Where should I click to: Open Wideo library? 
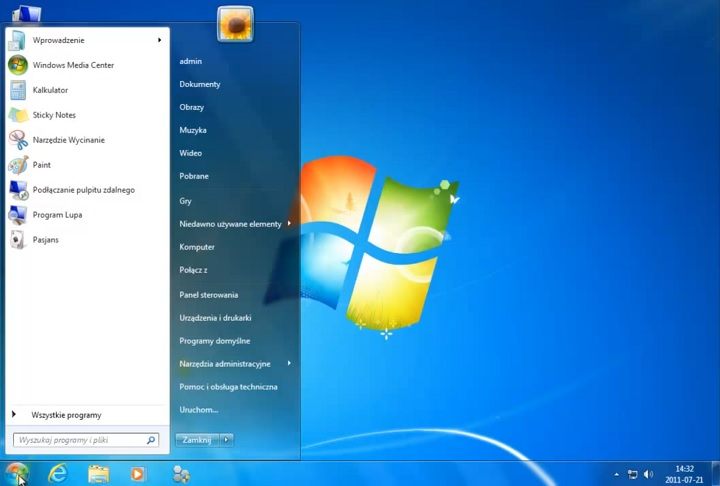tap(191, 153)
